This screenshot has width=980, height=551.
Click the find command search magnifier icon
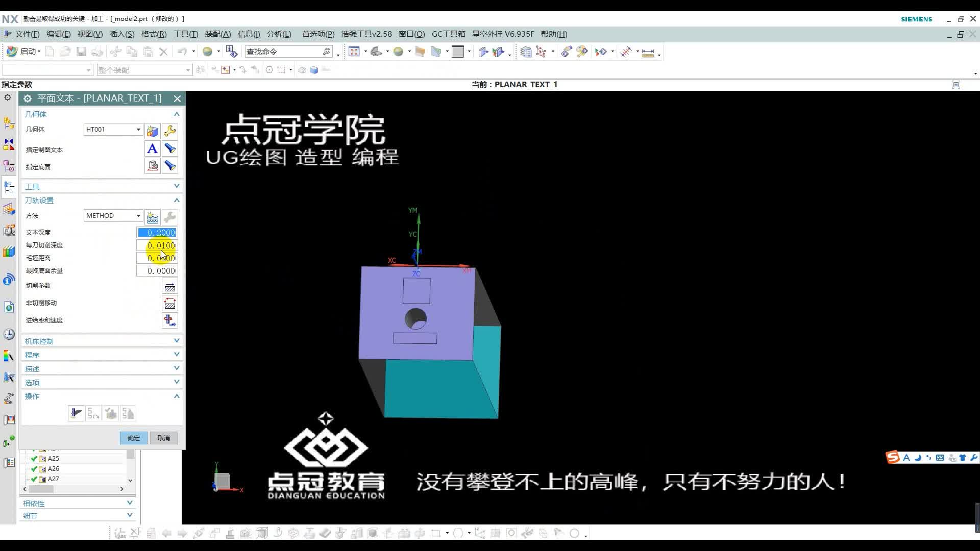tap(327, 51)
